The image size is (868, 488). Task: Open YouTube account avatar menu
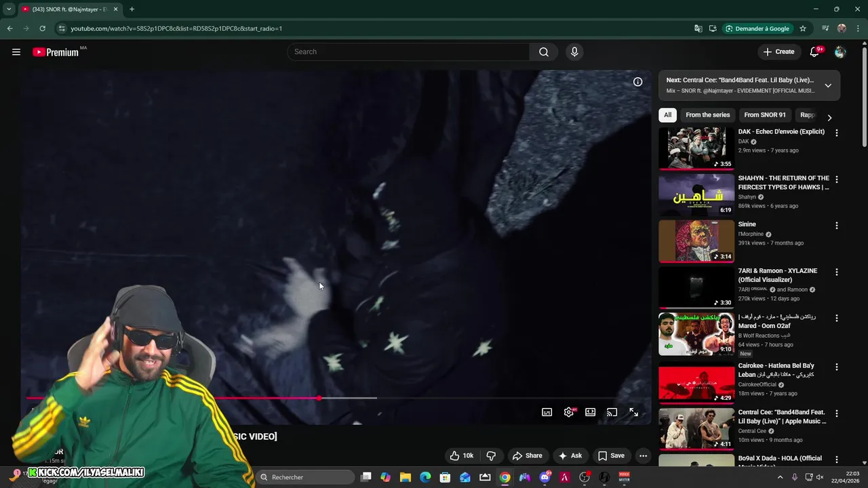tap(840, 52)
